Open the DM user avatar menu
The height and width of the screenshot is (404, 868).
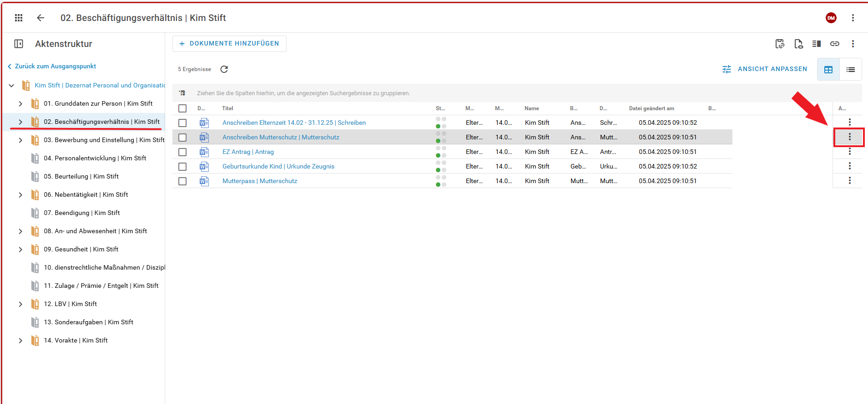point(831,18)
